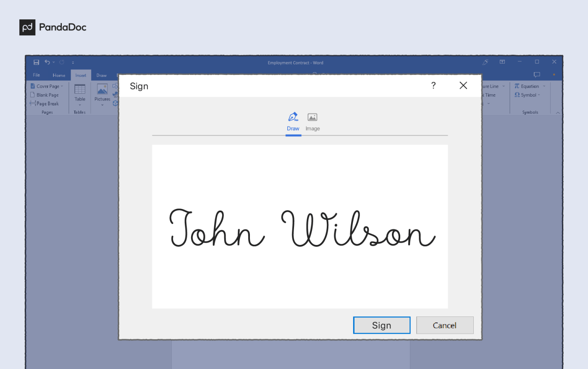
Task: Open the File menu in Word
Action: [x=37, y=75]
